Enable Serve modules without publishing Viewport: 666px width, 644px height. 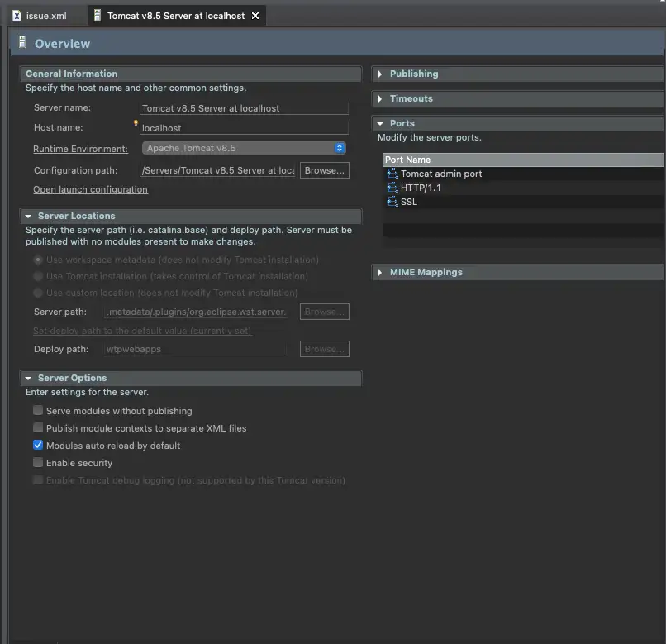click(38, 411)
